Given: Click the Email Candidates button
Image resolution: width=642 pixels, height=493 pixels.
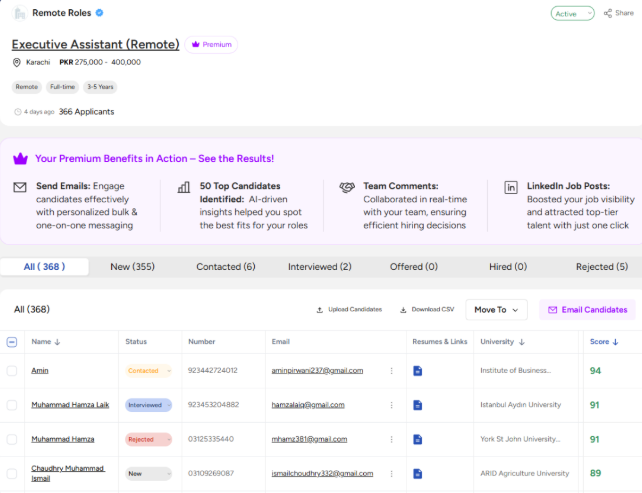Looking at the screenshot, I should [x=587, y=310].
